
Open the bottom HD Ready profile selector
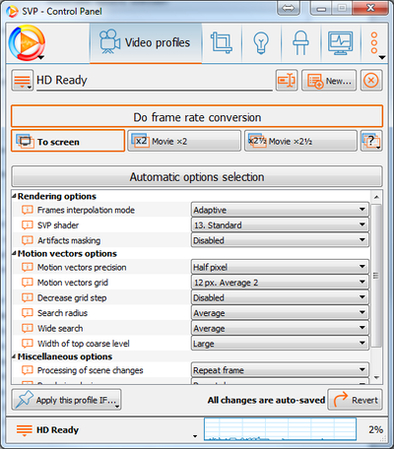point(107,430)
